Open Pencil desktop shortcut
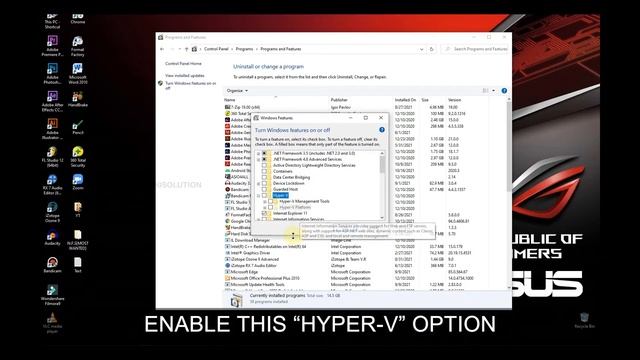The height and width of the screenshot is (360, 640). coord(78,127)
